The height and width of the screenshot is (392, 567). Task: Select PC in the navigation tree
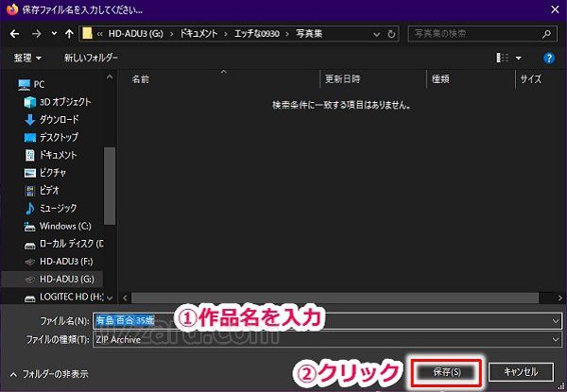point(31,85)
